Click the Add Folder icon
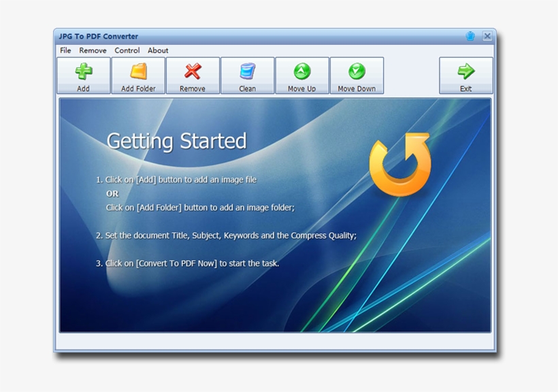The width and height of the screenshot is (558, 392). 137,71
